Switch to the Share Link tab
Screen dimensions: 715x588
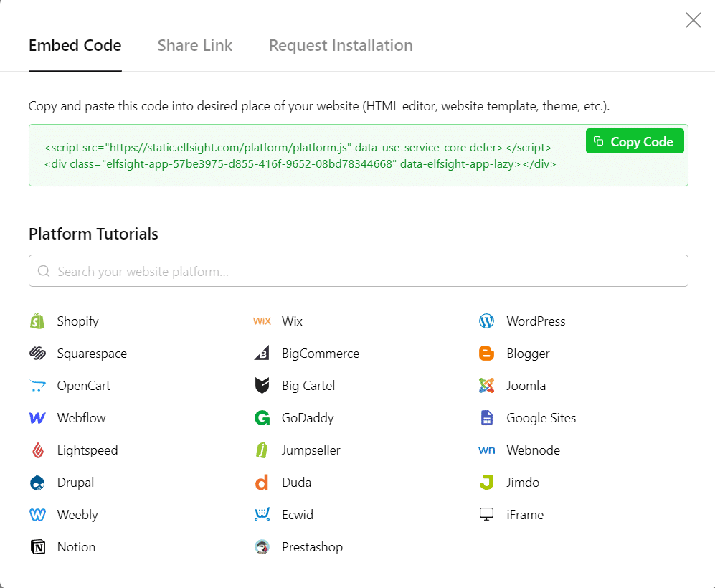pyautogui.click(x=195, y=46)
